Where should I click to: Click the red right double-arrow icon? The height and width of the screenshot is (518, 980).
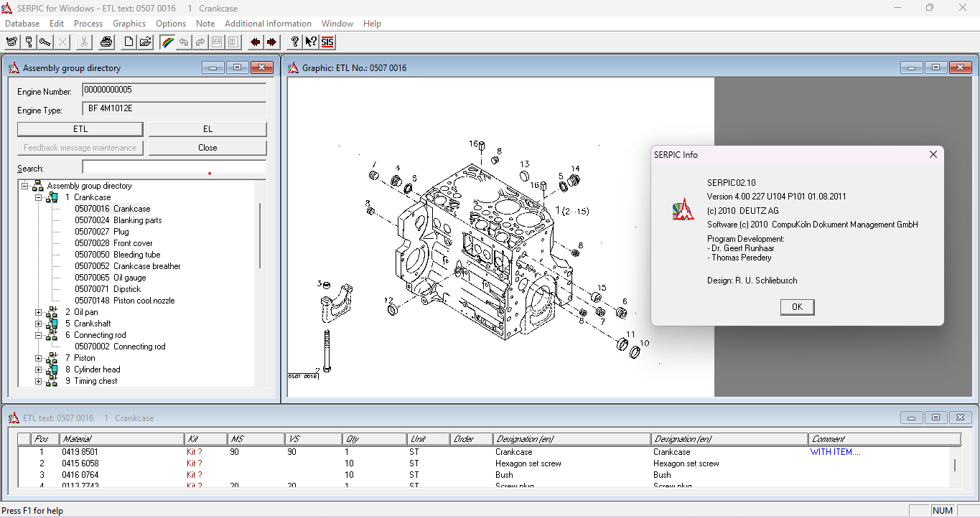[271, 42]
